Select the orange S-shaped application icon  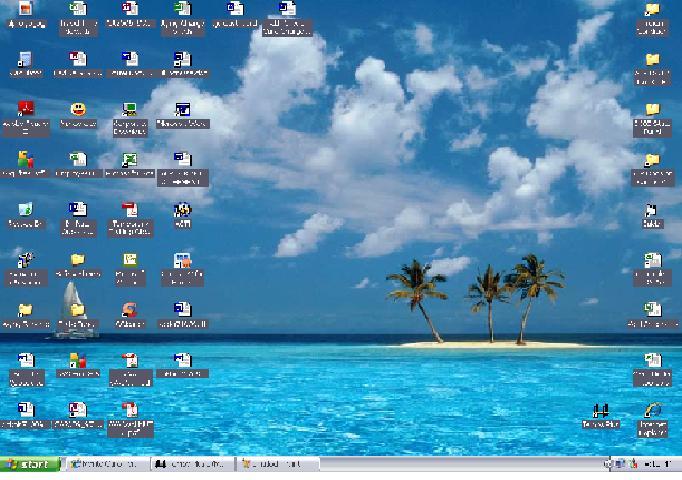[129, 310]
